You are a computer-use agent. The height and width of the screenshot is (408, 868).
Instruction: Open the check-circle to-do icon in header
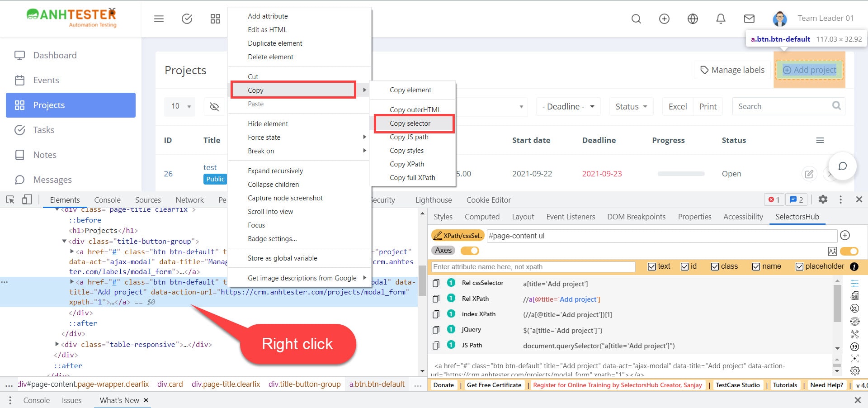[x=187, y=19]
